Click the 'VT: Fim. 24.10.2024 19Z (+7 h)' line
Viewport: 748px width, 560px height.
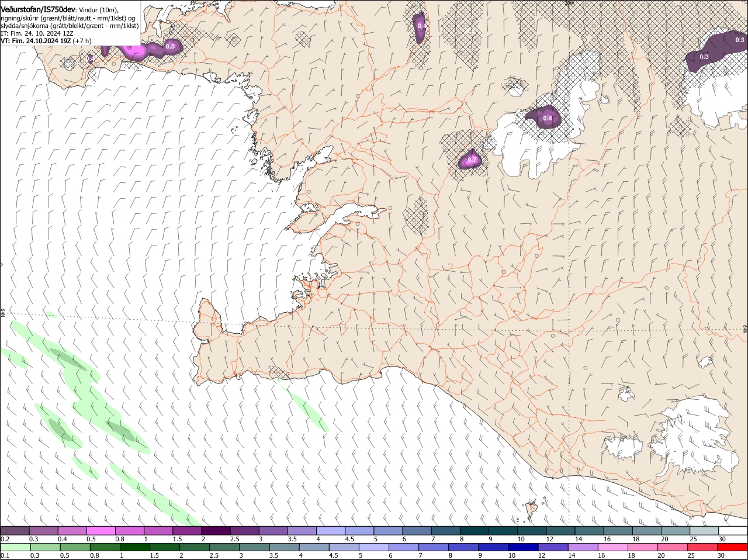[46, 41]
